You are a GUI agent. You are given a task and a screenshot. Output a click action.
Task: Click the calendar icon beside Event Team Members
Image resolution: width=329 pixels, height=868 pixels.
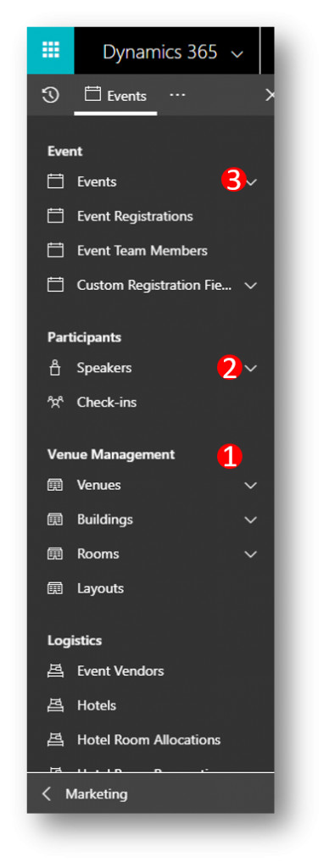point(55,250)
